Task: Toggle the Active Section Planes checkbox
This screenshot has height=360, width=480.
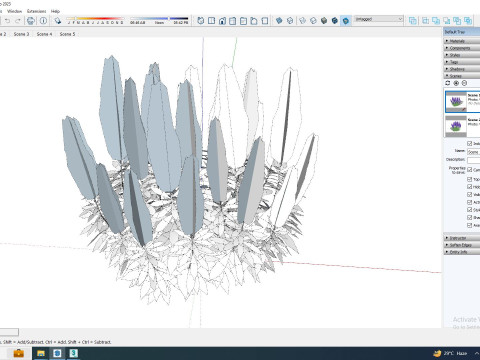Action: [470, 202]
